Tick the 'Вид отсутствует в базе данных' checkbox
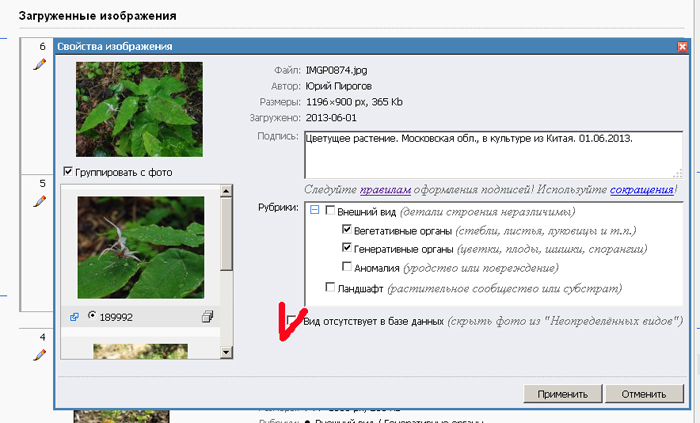The height and width of the screenshot is (423, 700). coord(293,321)
